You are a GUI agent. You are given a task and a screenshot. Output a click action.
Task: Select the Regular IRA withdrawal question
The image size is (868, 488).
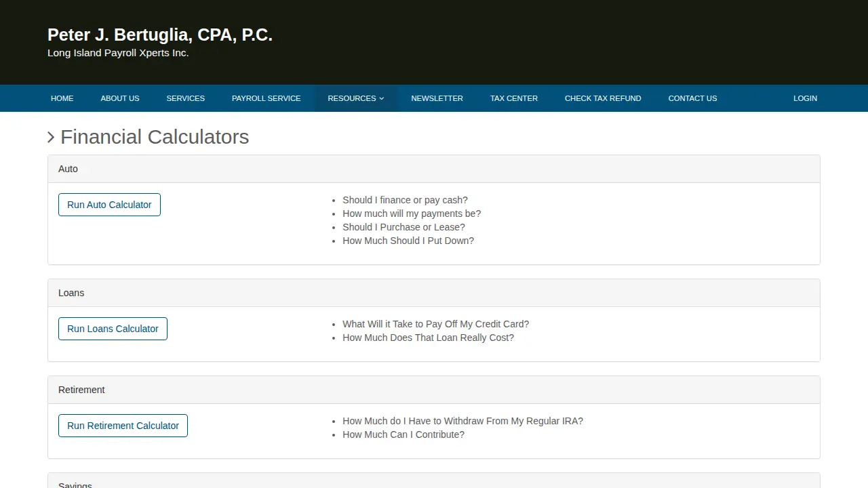pos(462,421)
